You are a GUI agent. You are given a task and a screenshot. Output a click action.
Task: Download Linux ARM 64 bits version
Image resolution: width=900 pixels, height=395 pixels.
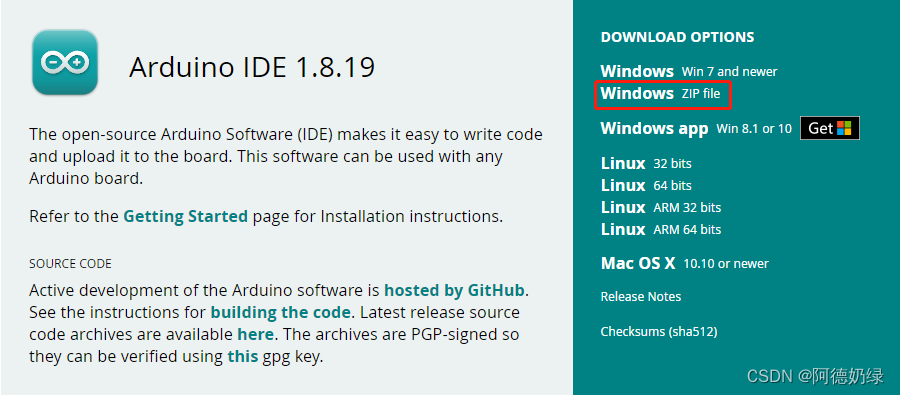pyautogui.click(x=661, y=229)
